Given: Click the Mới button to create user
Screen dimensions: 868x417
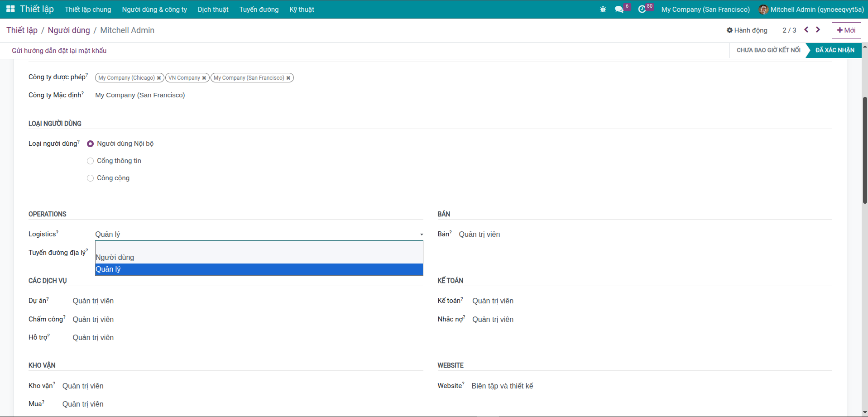Looking at the screenshot, I should coord(846,30).
